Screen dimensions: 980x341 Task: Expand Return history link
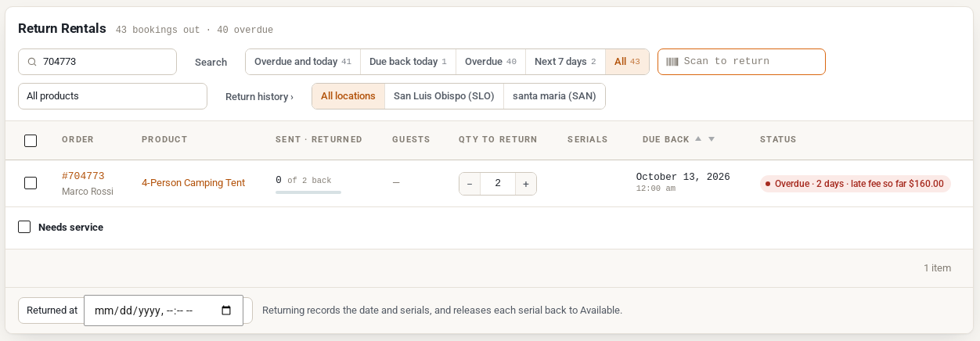pyautogui.click(x=259, y=97)
